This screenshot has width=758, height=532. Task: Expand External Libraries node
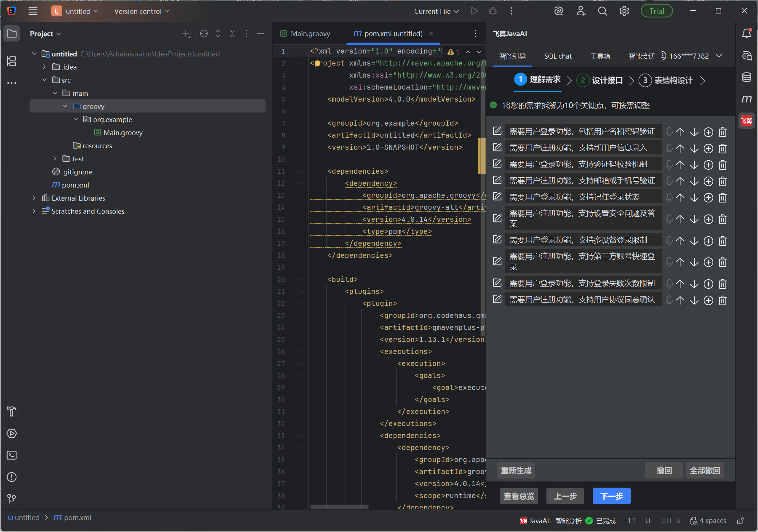(x=34, y=198)
